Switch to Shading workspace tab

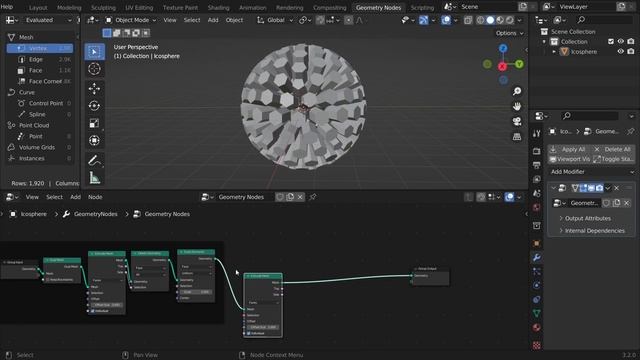[x=218, y=7]
